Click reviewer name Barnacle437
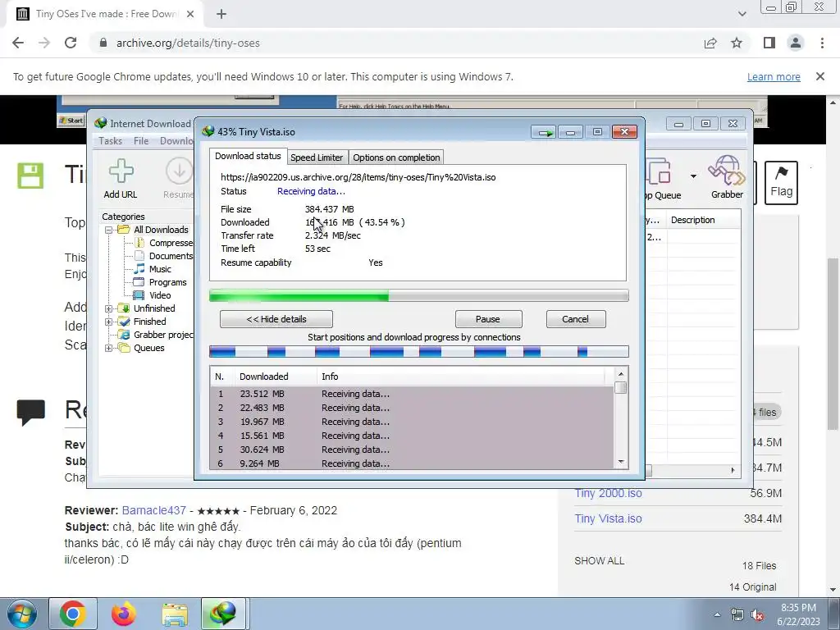Viewport: 840px width, 630px height. [x=153, y=510]
